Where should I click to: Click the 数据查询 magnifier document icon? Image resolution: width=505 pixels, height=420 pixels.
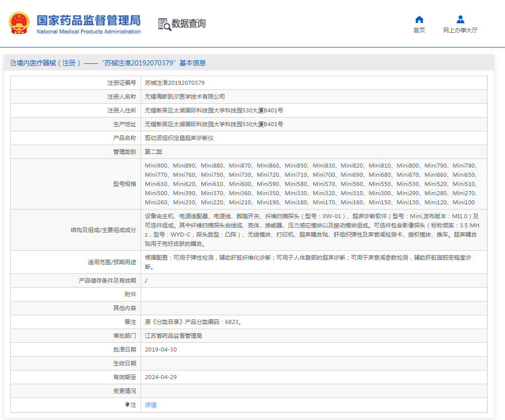pos(164,24)
